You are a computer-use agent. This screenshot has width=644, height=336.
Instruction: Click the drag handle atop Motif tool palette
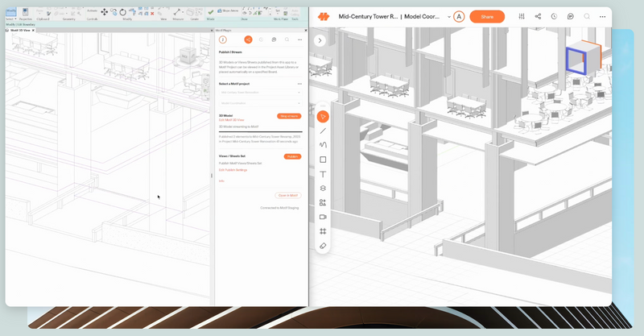click(x=323, y=106)
